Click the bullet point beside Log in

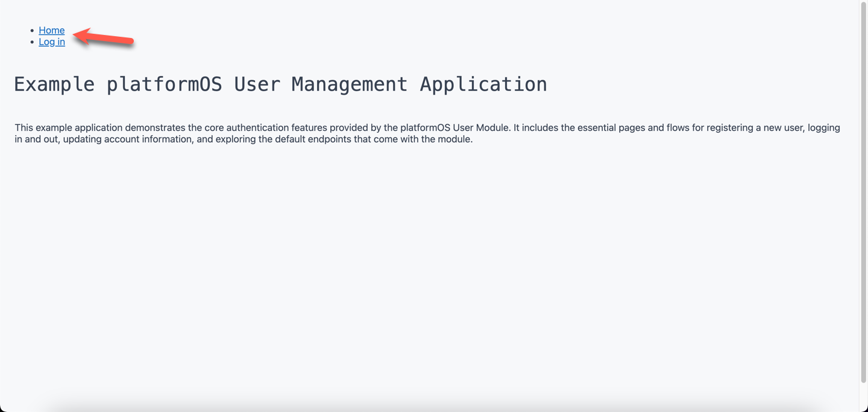31,42
